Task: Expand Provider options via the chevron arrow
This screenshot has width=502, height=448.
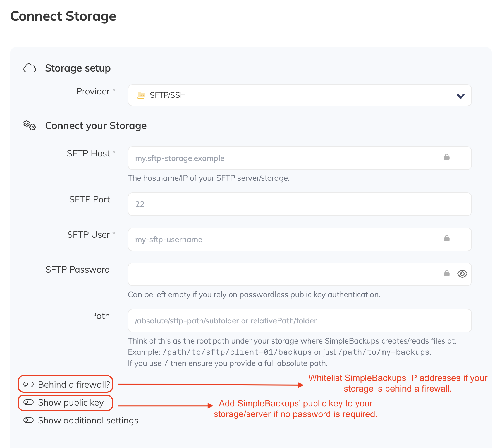Action: coord(460,96)
